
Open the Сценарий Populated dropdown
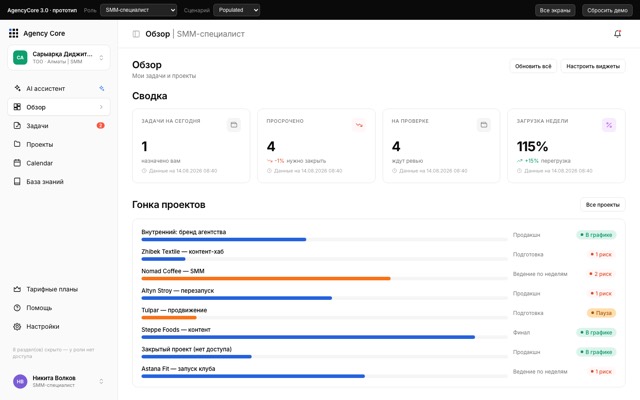236,10
